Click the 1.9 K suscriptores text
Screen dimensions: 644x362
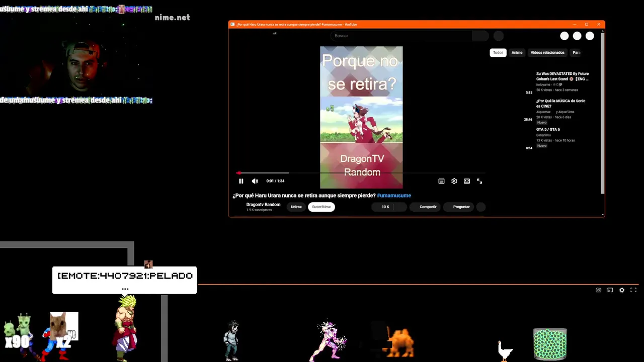tap(259, 210)
